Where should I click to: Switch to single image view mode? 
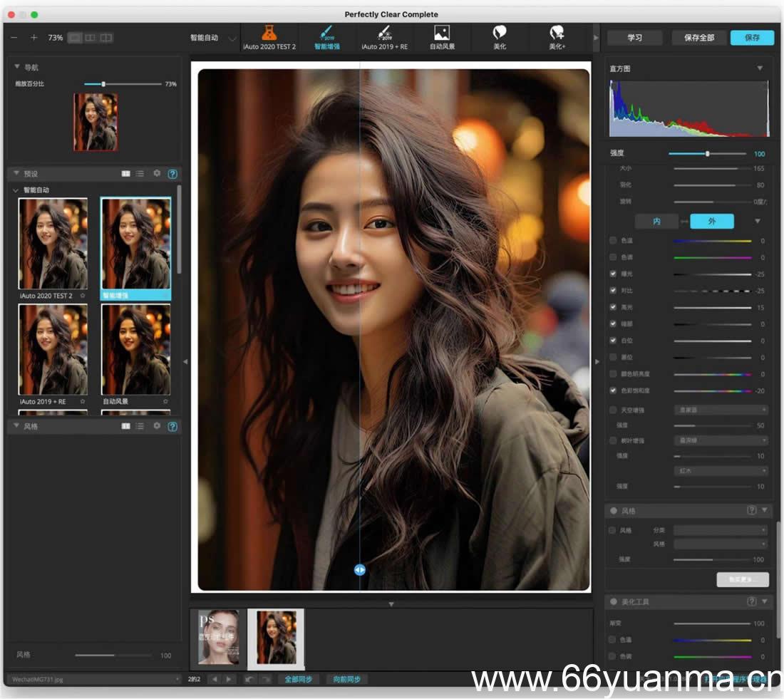(75, 38)
